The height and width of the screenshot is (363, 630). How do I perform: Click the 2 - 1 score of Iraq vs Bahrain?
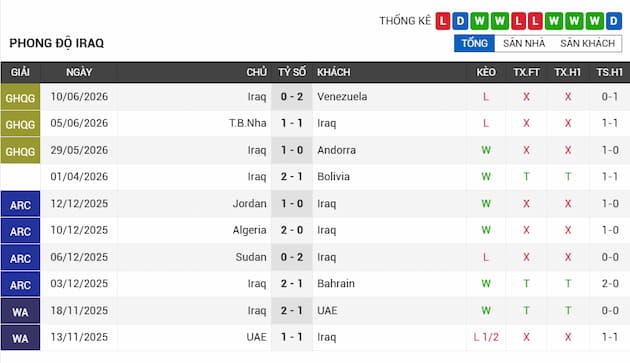[x=292, y=283]
